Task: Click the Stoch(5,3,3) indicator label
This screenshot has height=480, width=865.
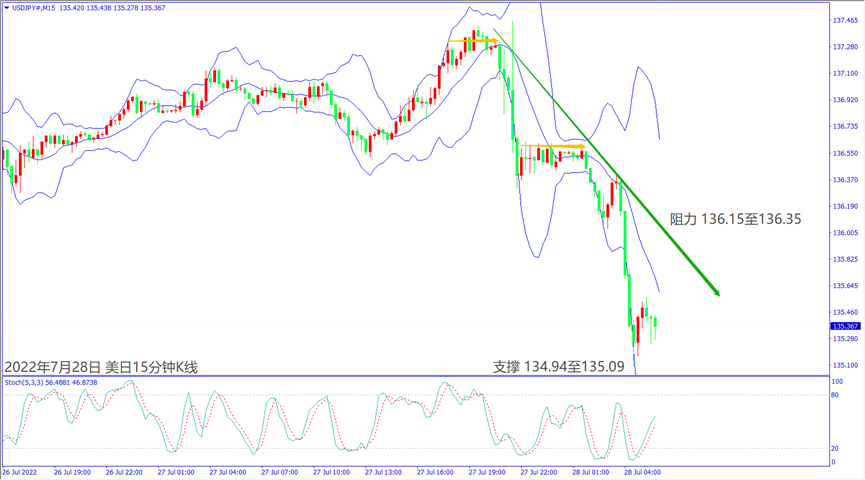Action: tap(24, 382)
